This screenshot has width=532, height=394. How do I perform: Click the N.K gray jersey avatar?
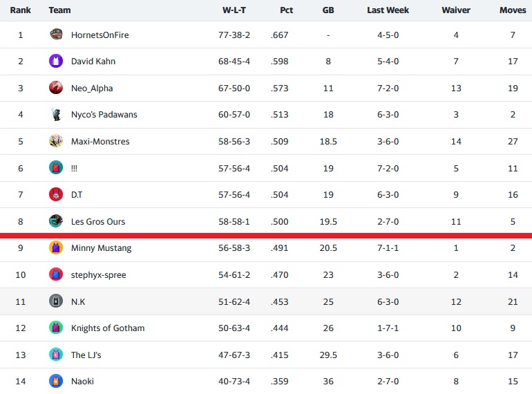56,301
